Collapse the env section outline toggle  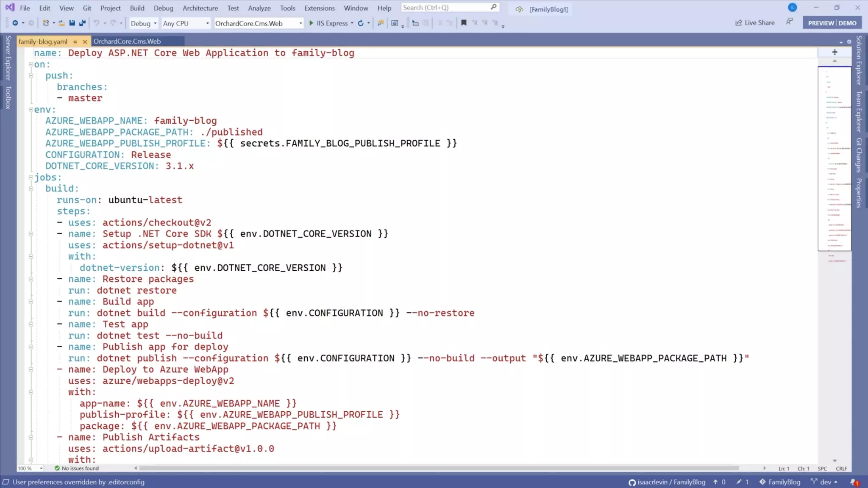(x=31, y=109)
